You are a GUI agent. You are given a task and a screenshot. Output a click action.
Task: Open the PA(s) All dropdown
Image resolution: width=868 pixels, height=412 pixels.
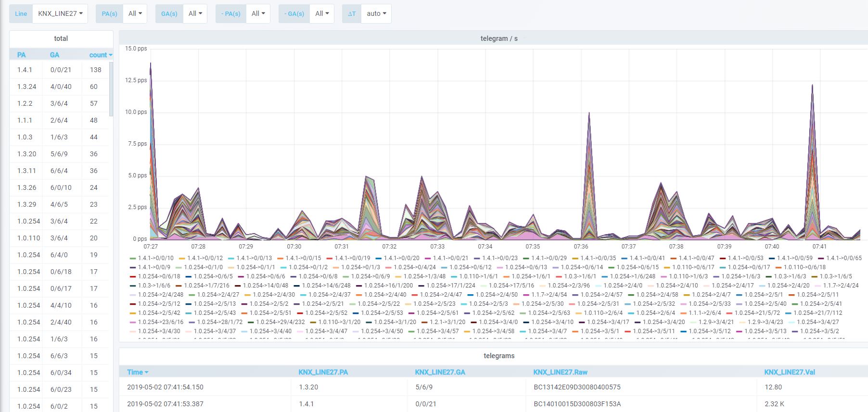[135, 13]
